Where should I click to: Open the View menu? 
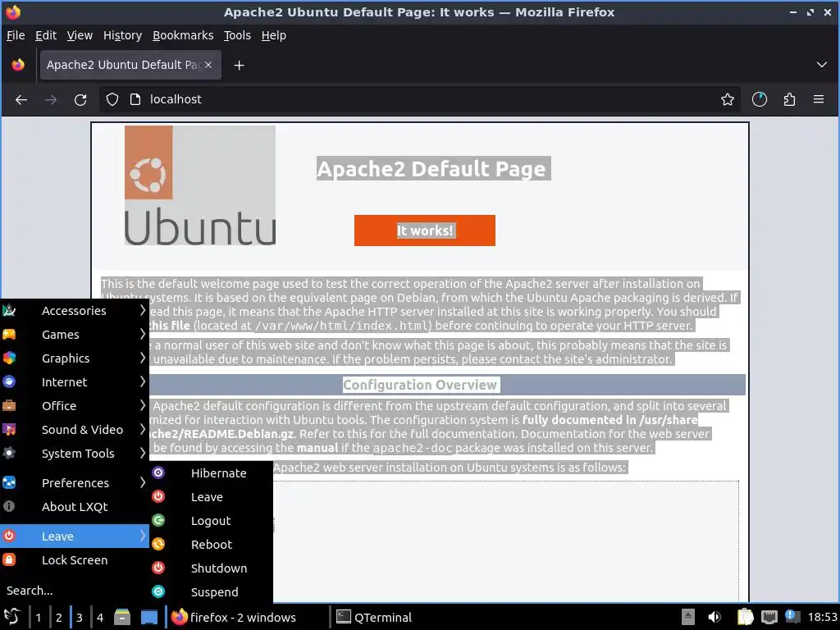pyautogui.click(x=80, y=35)
